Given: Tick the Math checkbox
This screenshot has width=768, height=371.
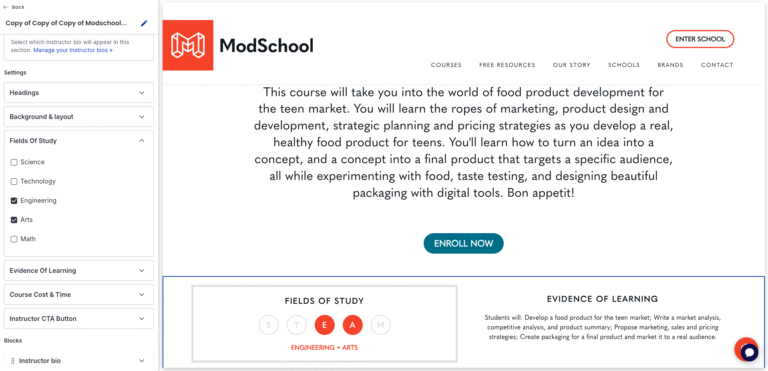Looking at the screenshot, I should 14,239.
